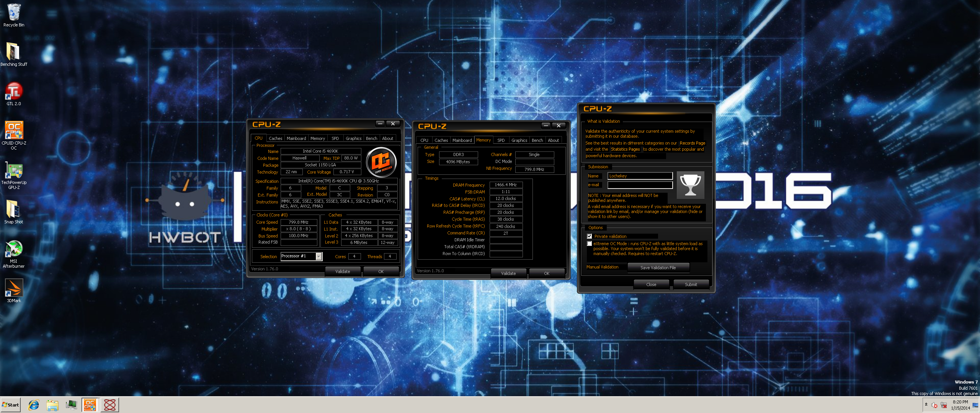
Task: Click the Multiplier value x 8.0 ( 8 - 8 )
Action: (299, 229)
